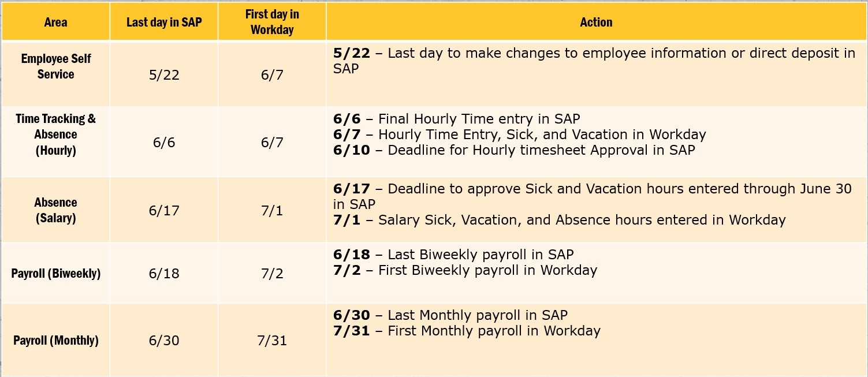Click the Last day in SAP header
The image size is (868, 377).
click(164, 23)
